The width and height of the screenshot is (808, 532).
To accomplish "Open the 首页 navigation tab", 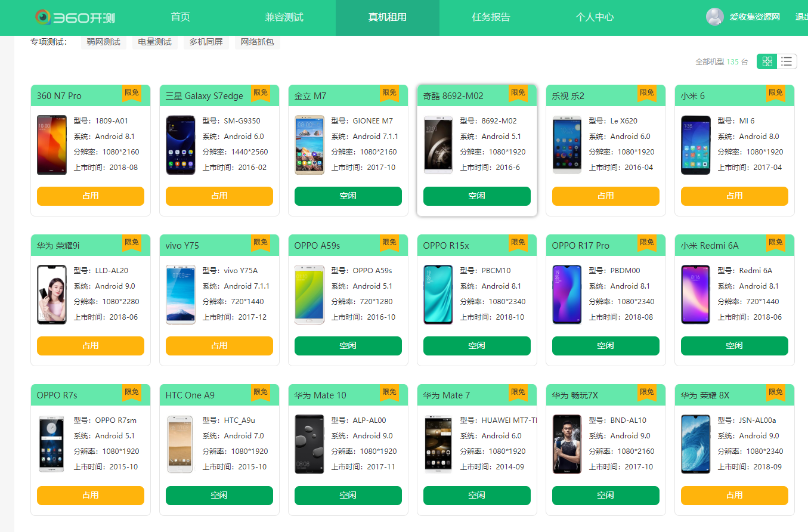I will pos(180,17).
